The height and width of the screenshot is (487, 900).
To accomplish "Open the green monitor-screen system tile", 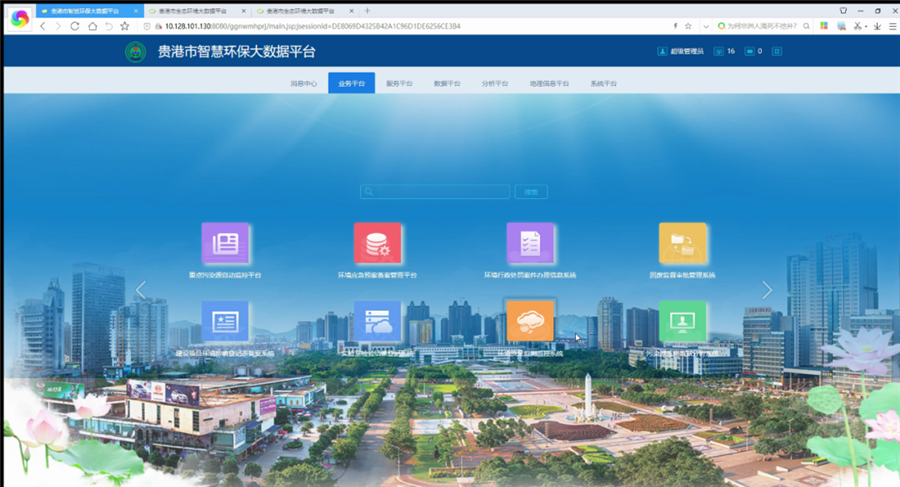I will pos(682,321).
